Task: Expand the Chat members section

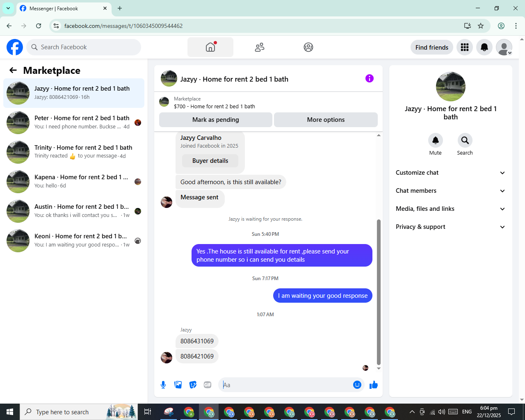Action: point(451,191)
